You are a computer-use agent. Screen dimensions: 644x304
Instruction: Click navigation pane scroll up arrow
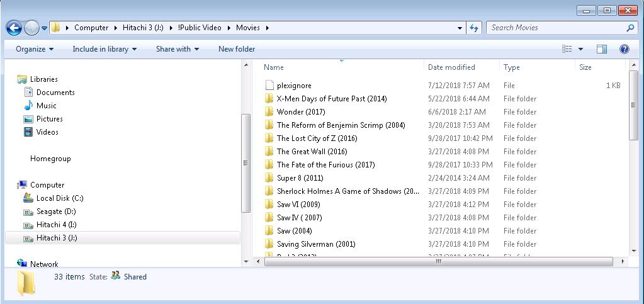pos(246,65)
